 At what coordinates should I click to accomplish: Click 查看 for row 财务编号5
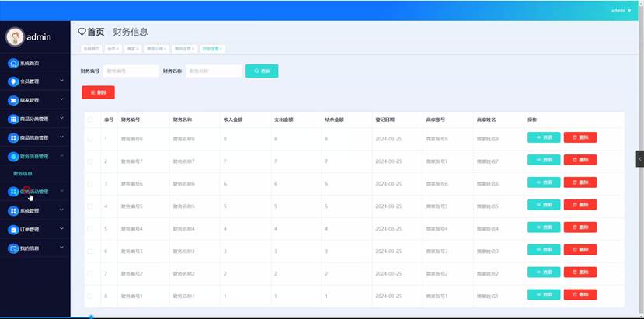coord(544,205)
